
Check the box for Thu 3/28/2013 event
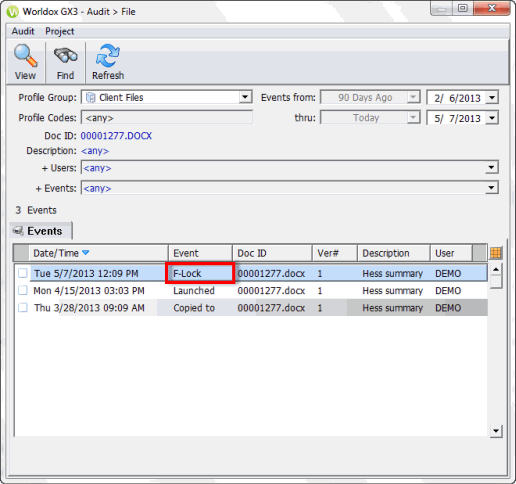[x=23, y=307]
